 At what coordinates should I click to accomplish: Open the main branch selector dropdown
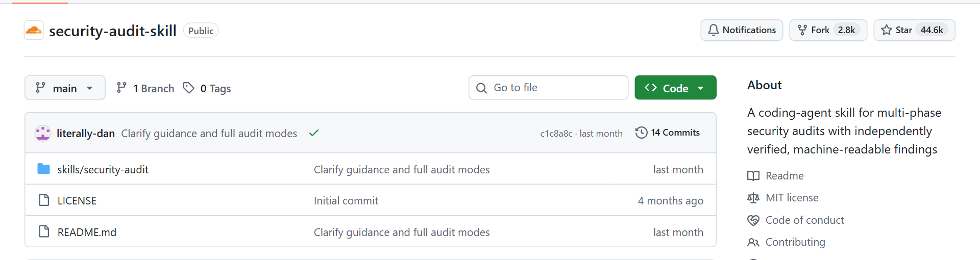coord(65,88)
